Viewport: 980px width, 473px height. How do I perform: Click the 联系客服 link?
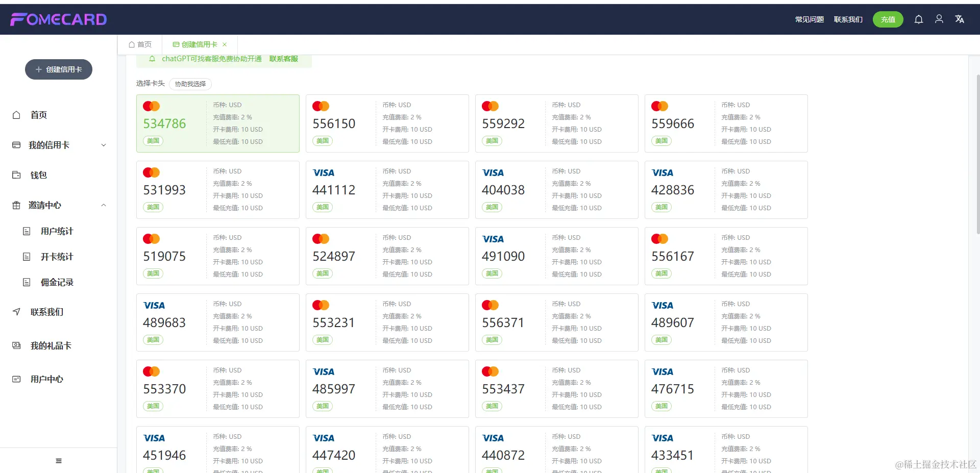(x=284, y=59)
